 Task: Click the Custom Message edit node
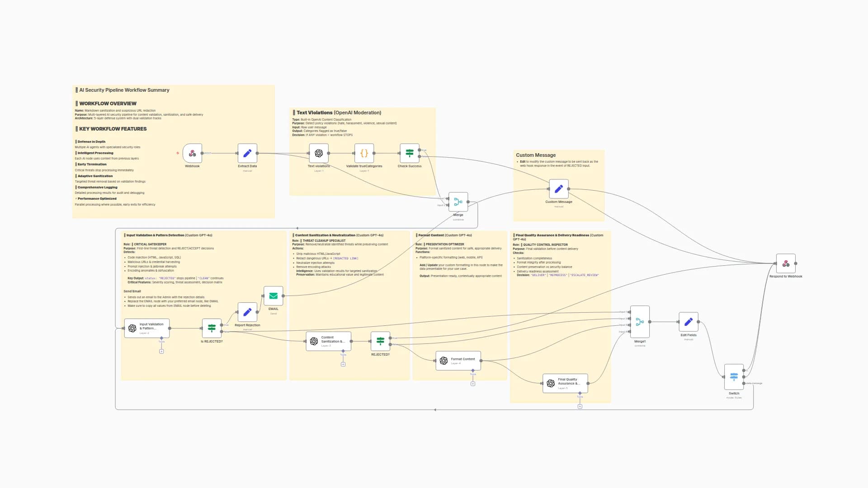coord(558,189)
